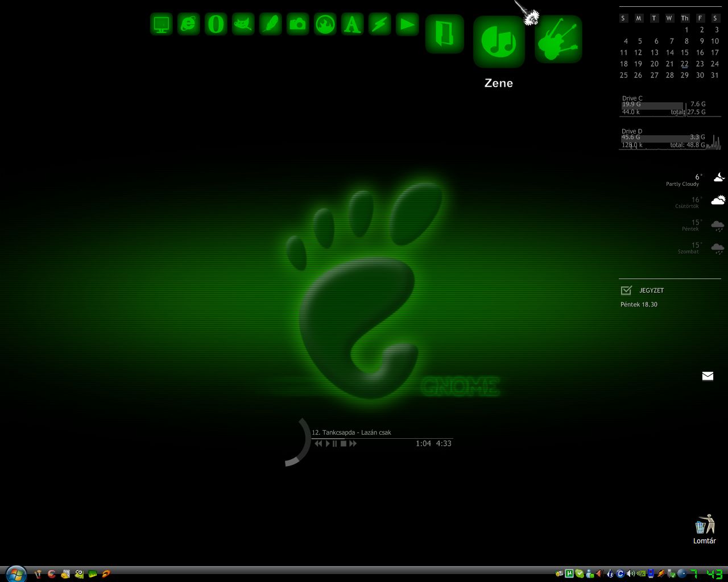Open the paintbrush quick launch icon
728x582 pixels.
click(38, 574)
